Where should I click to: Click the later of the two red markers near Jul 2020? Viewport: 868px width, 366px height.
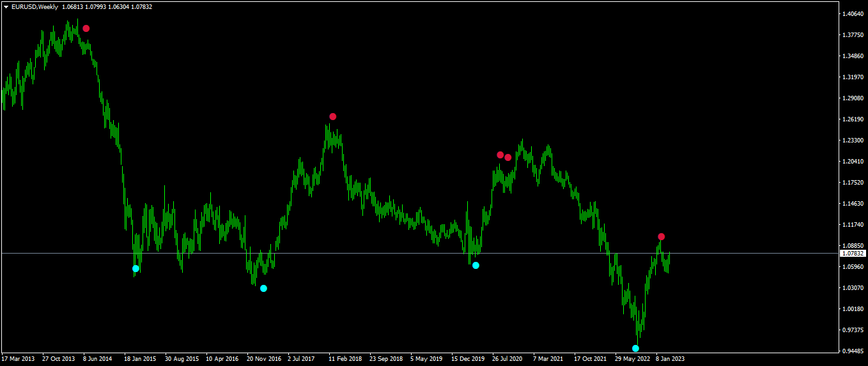[508, 158]
